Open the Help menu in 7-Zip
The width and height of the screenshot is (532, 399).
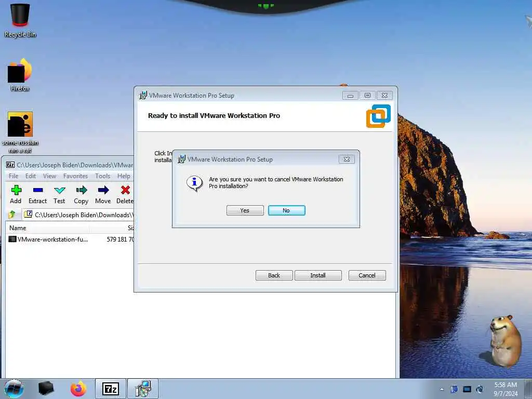[124, 176]
